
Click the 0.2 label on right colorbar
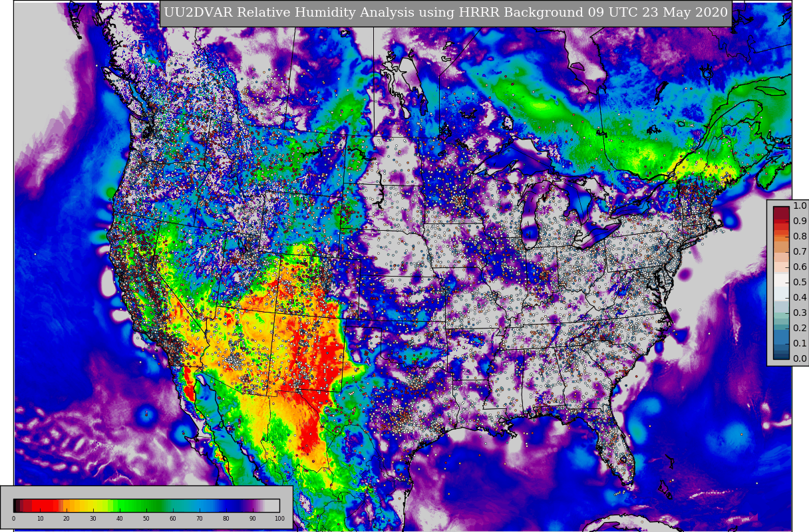(800, 328)
